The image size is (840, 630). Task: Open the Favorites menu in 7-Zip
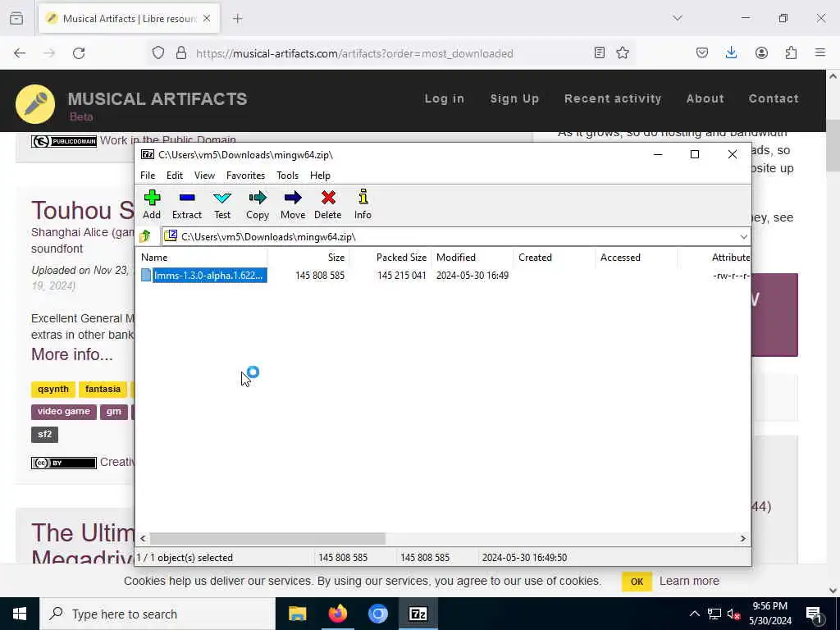245,176
